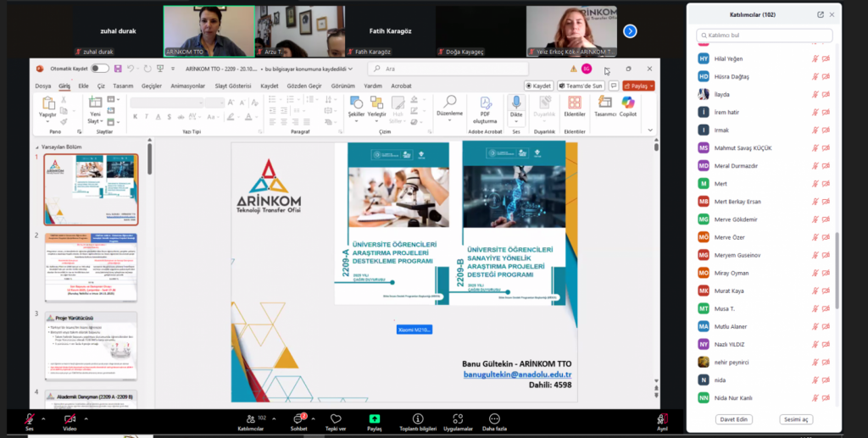
Task: Expand video options arrow next to Video
Action: point(85,416)
